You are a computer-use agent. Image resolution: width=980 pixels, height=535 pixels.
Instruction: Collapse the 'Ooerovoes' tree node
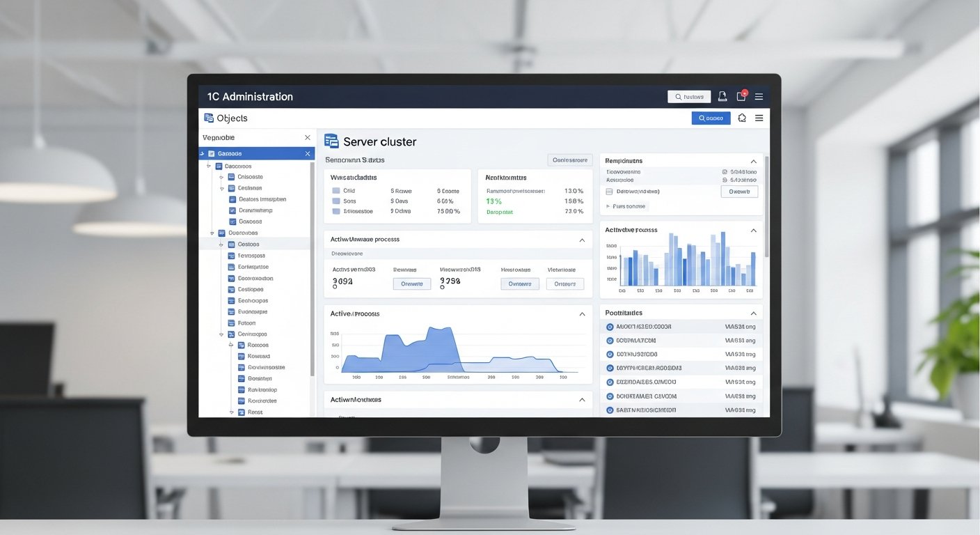[212, 233]
